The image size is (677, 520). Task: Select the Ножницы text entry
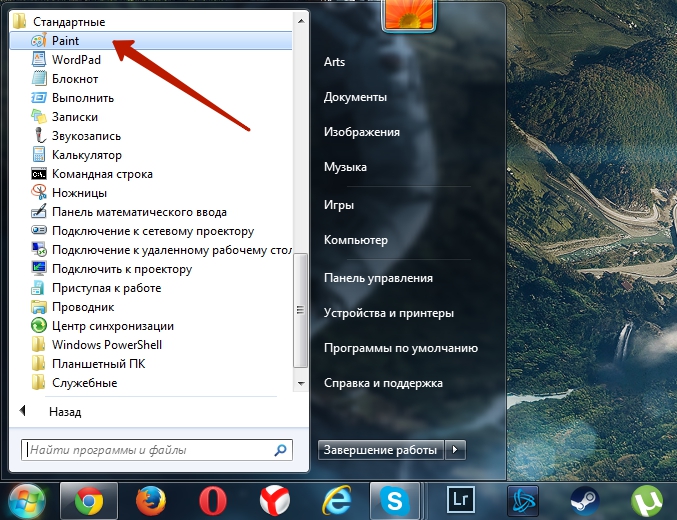point(79,193)
